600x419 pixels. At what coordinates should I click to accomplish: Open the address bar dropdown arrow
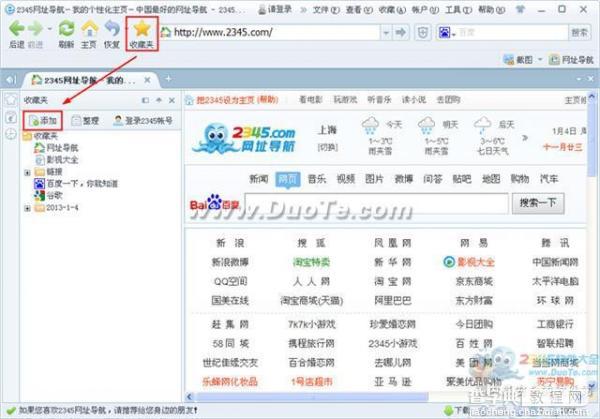(386, 33)
